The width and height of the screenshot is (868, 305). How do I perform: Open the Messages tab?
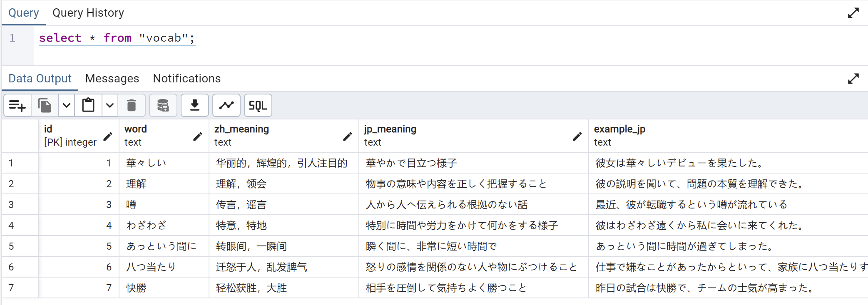click(112, 78)
